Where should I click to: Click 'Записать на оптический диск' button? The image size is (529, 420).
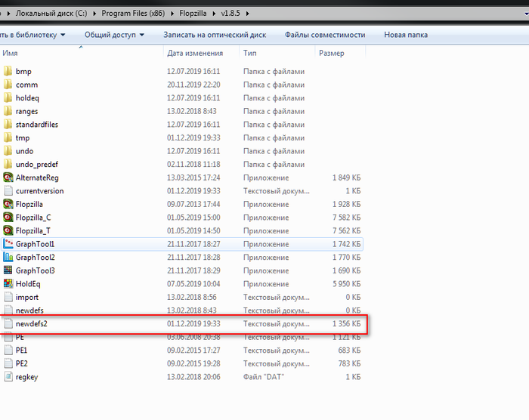215,35
